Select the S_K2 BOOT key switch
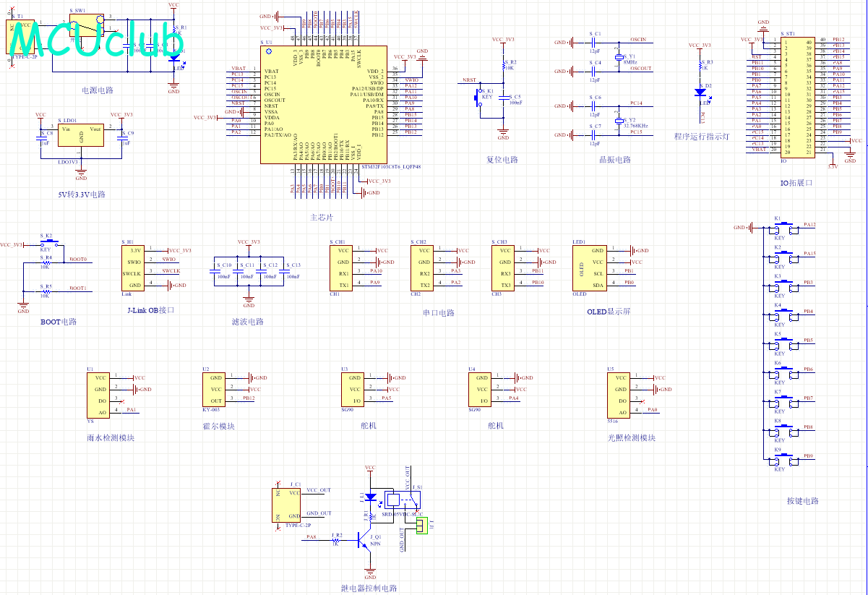 [x=51, y=243]
